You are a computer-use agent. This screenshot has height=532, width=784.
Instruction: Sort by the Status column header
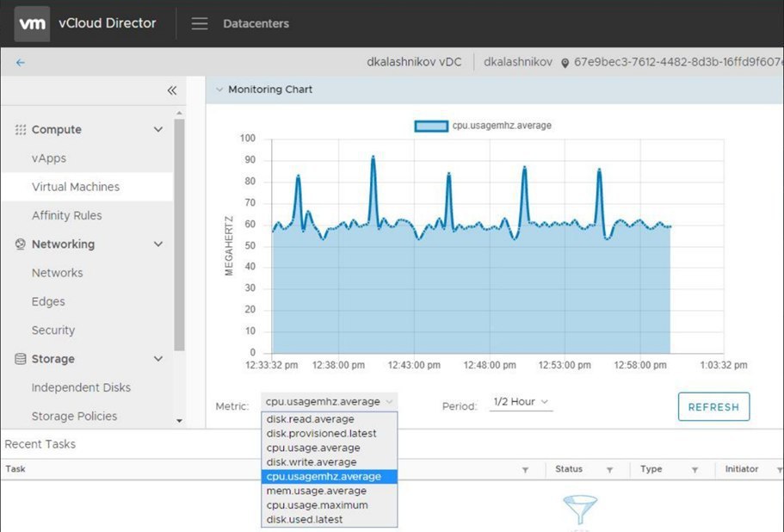[569, 469]
